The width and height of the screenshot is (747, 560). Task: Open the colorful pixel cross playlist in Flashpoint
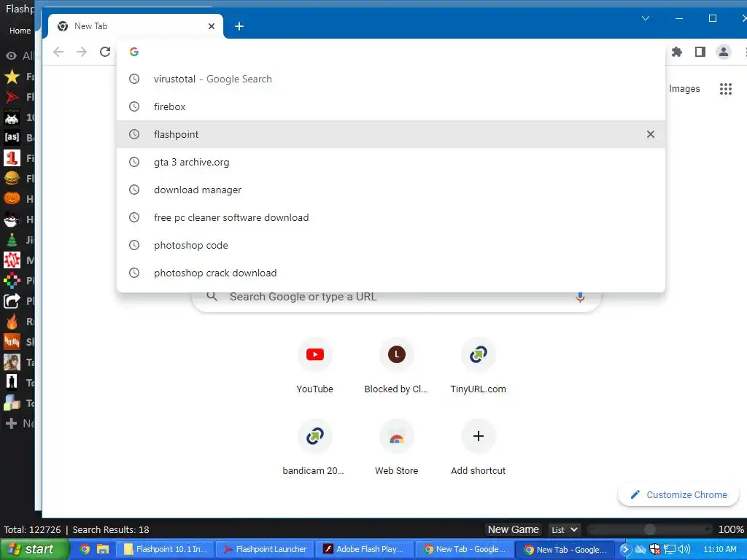coord(12,281)
